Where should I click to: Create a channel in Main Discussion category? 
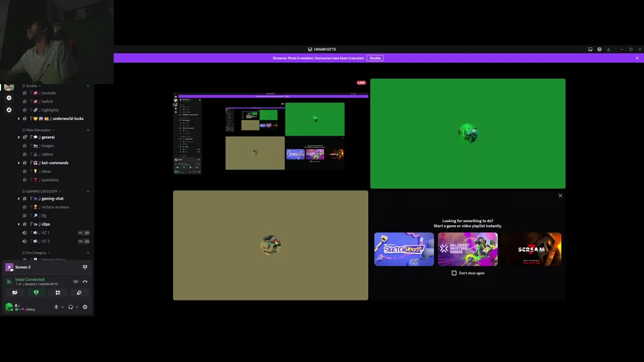click(x=88, y=130)
